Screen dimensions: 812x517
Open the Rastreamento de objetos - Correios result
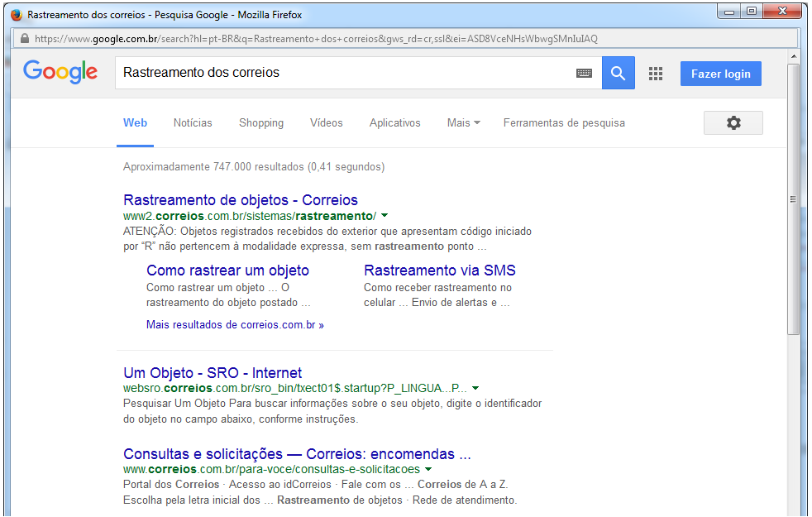click(x=241, y=200)
